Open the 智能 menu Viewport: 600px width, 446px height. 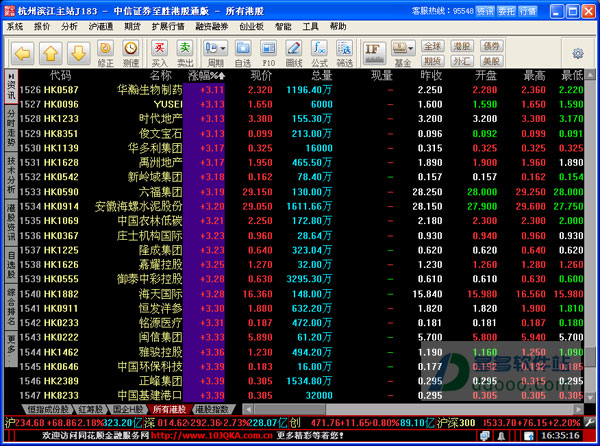pyautogui.click(x=283, y=26)
